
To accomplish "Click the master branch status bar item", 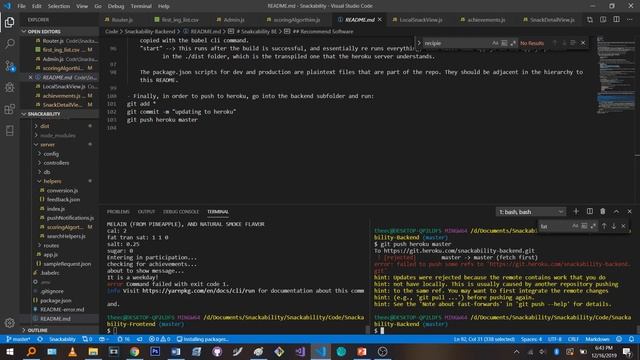I will 18,339.
